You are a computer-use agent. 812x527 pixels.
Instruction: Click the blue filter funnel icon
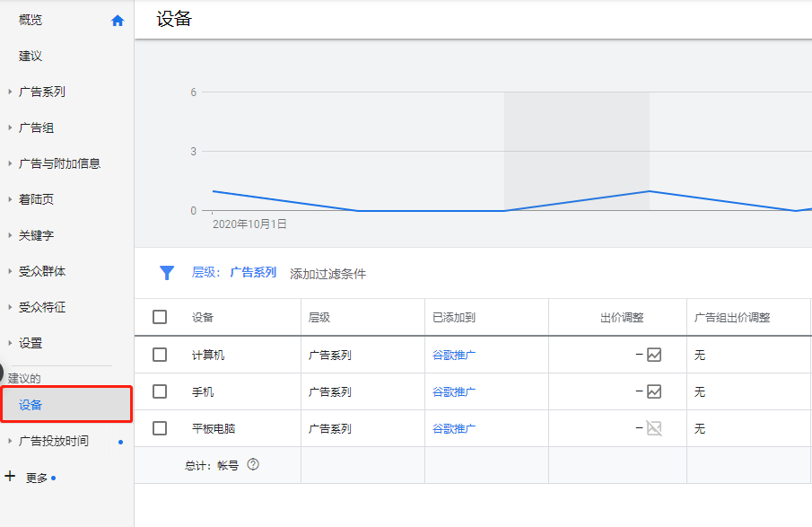(x=167, y=273)
